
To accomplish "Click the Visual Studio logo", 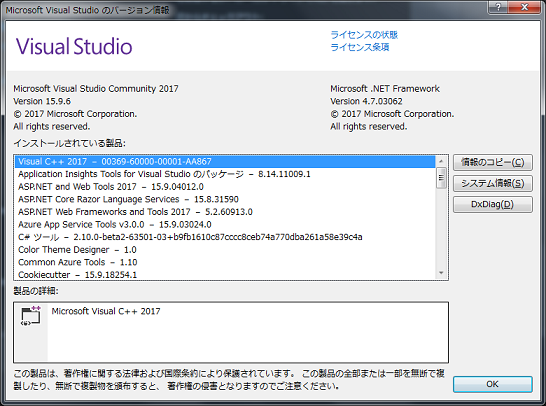I will coord(74,46).
